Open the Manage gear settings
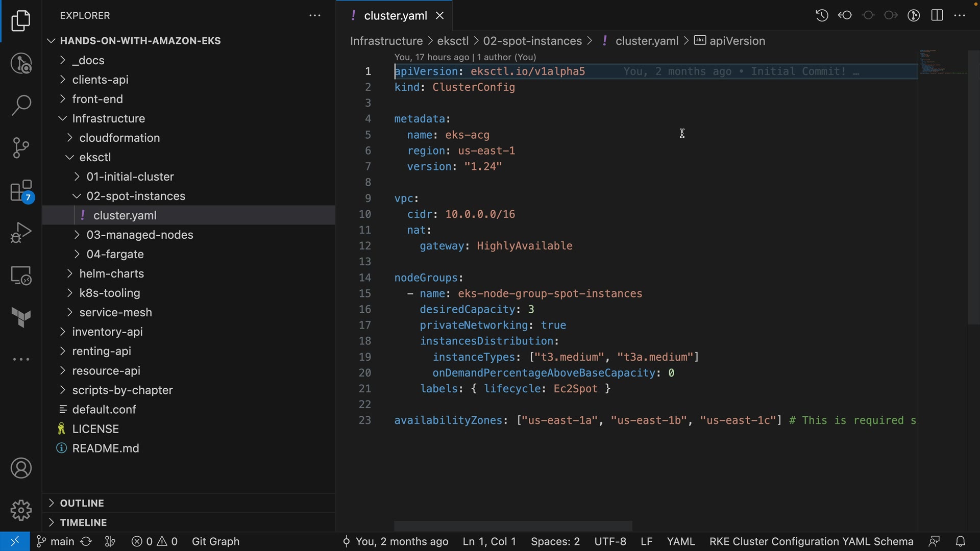980x551 pixels. pos(21,510)
